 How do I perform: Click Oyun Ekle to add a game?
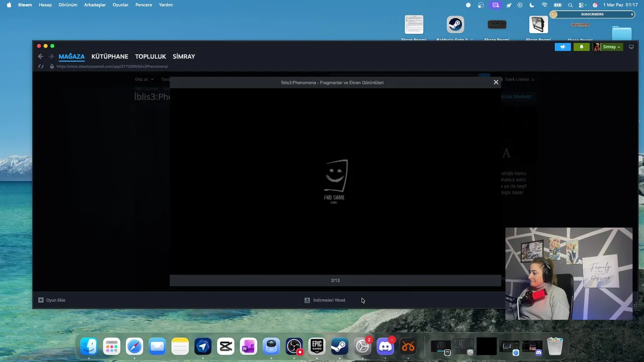[x=52, y=300]
